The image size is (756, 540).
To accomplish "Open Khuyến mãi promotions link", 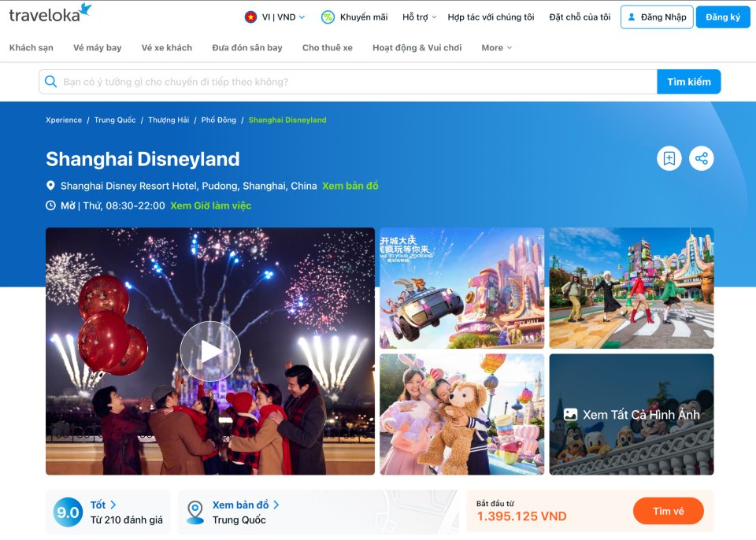I will point(364,17).
